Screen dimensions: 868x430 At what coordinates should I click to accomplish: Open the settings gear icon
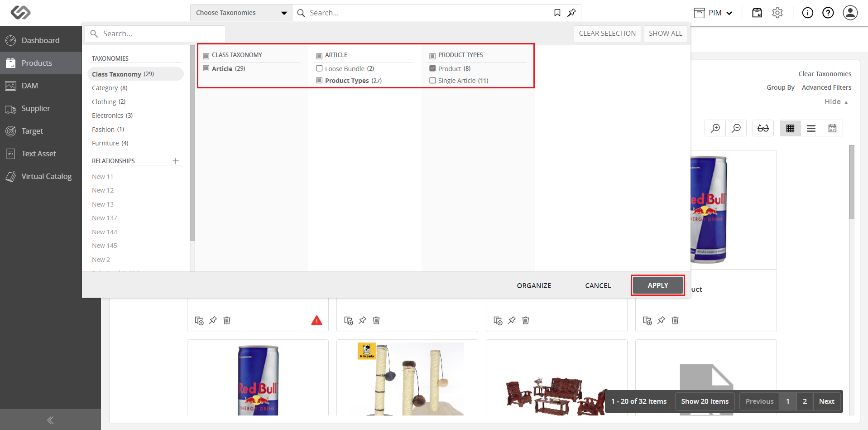tap(777, 13)
